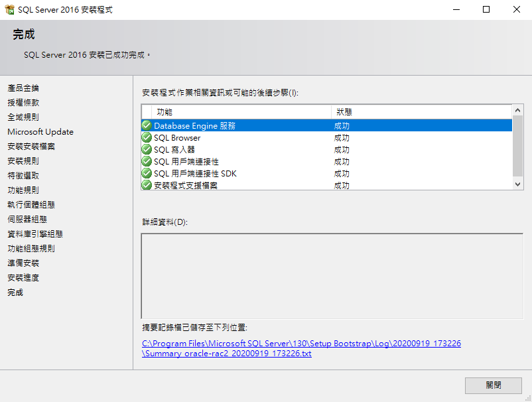Click the 安裝規則 step in sidebar
Image resolution: width=532 pixels, height=402 pixels.
point(23,161)
